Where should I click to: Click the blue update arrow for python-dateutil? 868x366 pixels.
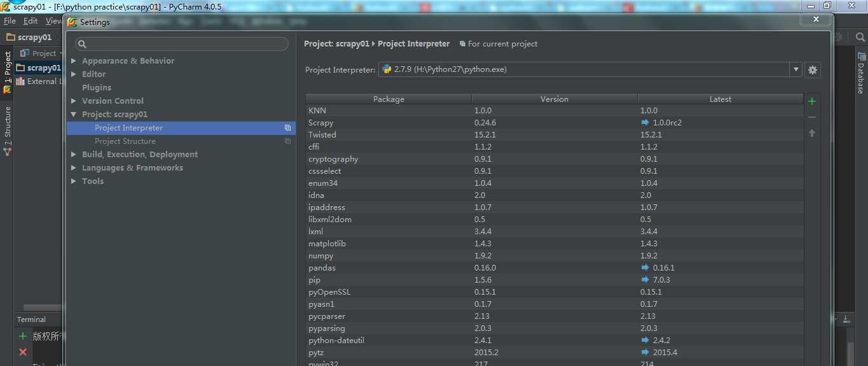[x=645, y=341]
